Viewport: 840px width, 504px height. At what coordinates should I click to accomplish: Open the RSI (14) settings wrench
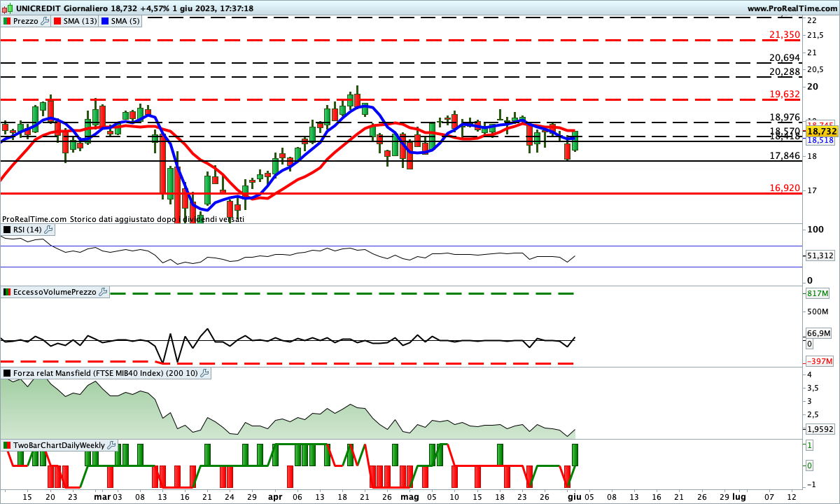coord(48,230)
